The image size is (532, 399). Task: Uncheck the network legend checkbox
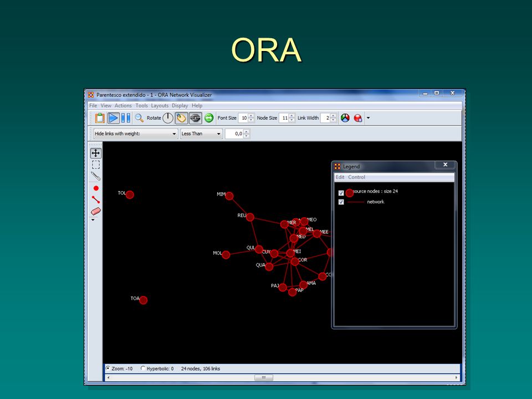(x=341, y=202)
